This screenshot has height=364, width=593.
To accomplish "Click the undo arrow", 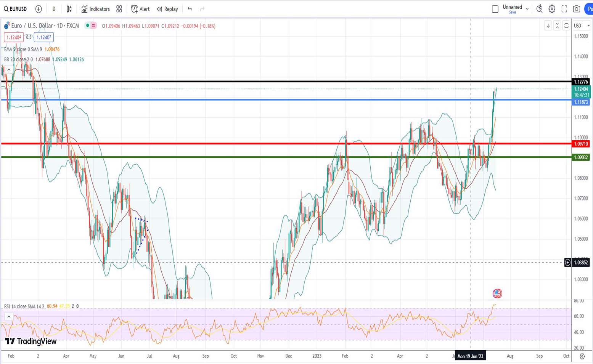I will click(x=190, y=9).
